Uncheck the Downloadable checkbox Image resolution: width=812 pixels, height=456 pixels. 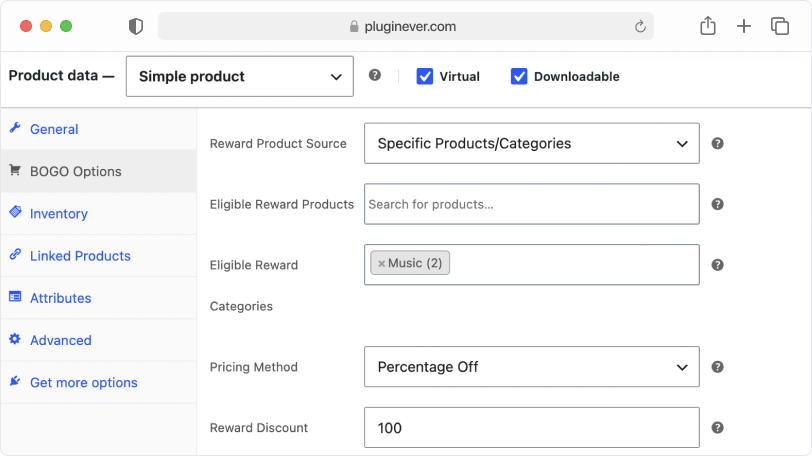(x=519, y=76)
